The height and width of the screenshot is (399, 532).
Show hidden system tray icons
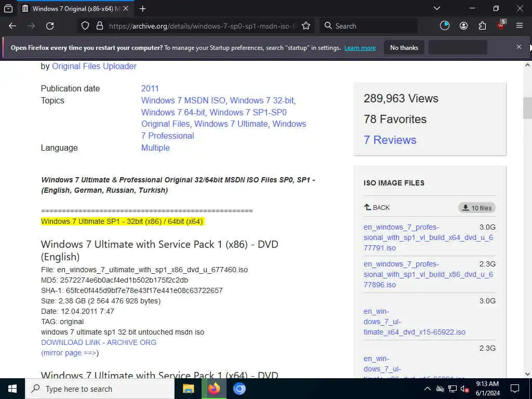coord(428,389)
